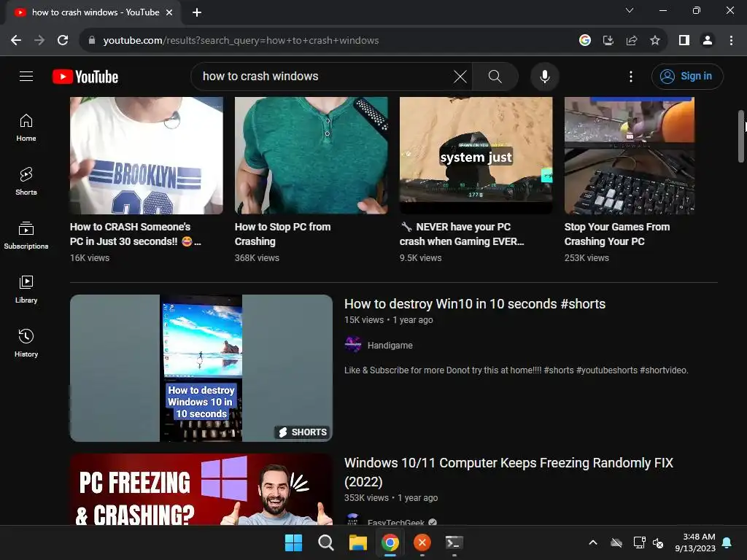Screen dimensions: 747x560
Task: Open the 'system just' gaming short thumbnail
Action: pyautogui.click(x=476, y=155)
